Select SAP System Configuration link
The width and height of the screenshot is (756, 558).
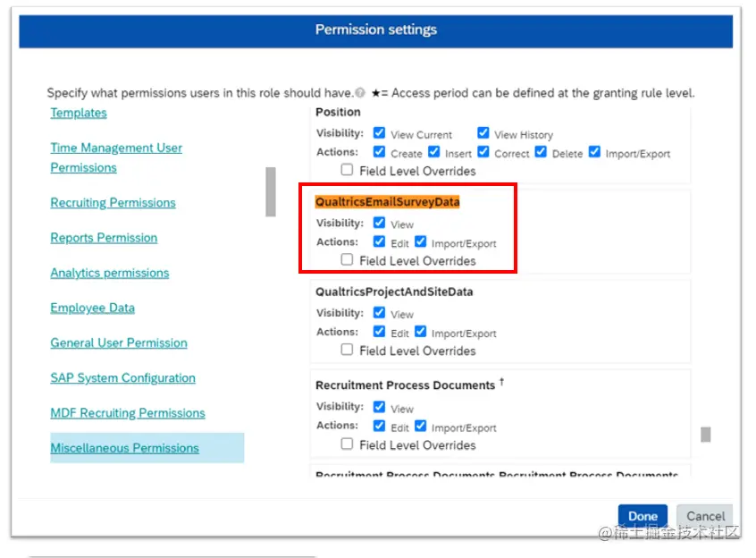pyautogui.click(x=123, y=378)
